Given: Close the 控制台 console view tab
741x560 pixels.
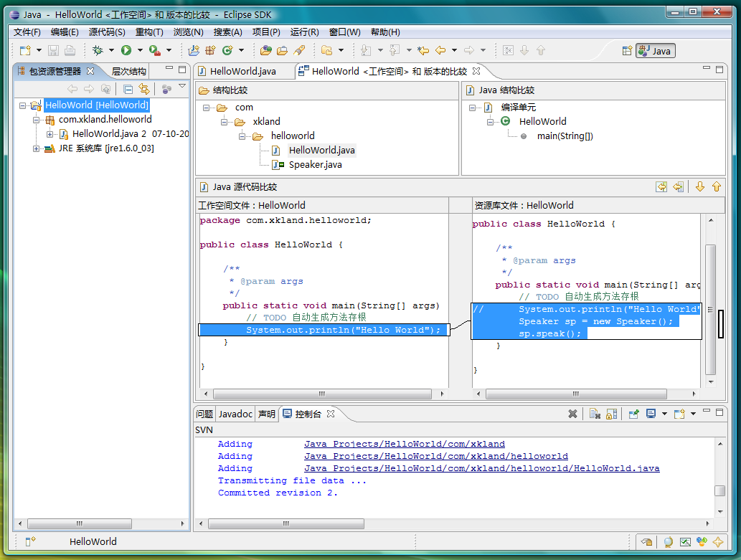Looking at the screenshot, I should click(331, 414).
